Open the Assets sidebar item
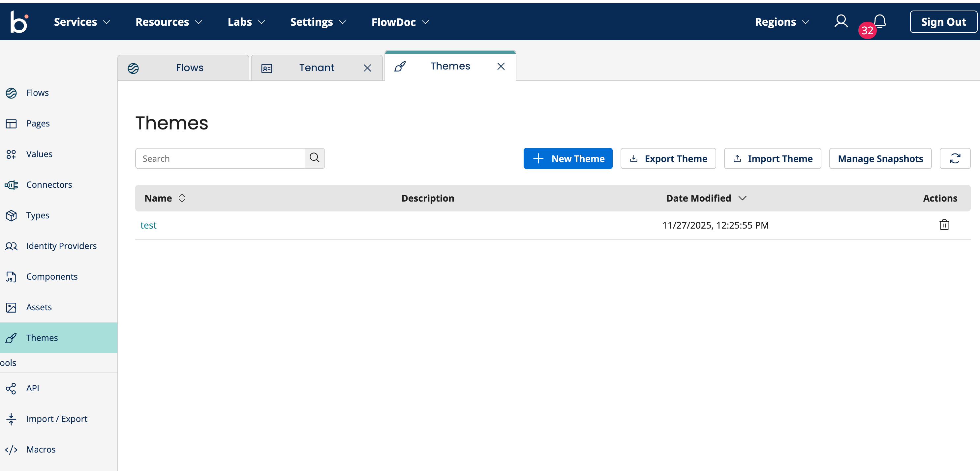This screenshot has height=471, width=980. (39, 307)
